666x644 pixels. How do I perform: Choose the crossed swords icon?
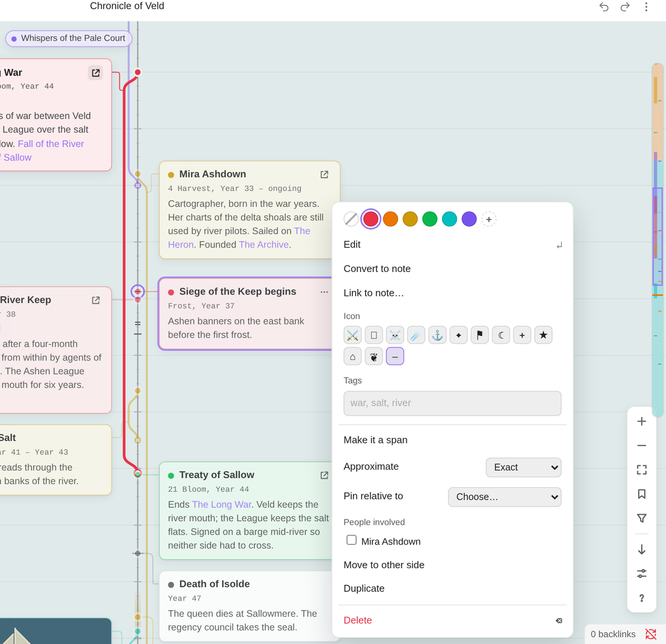[x=352, y=335]
